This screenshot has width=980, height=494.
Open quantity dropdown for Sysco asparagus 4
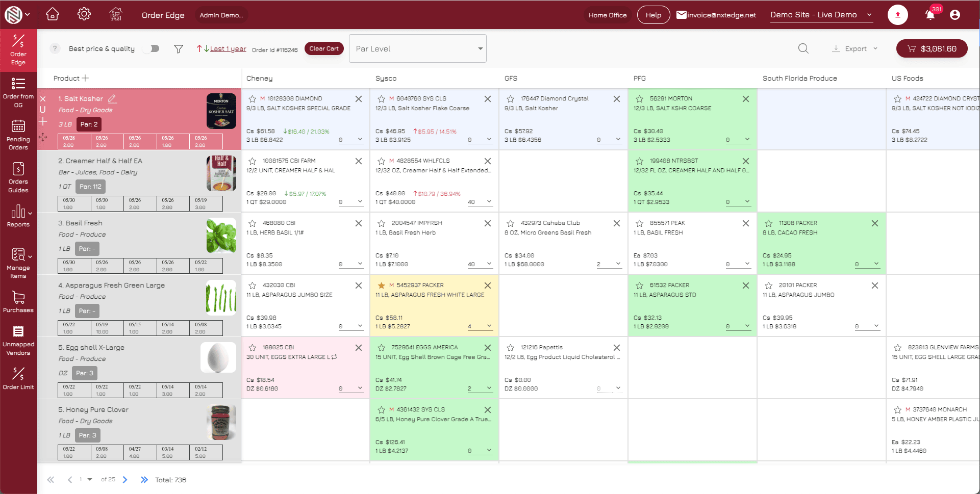(480, 326)
